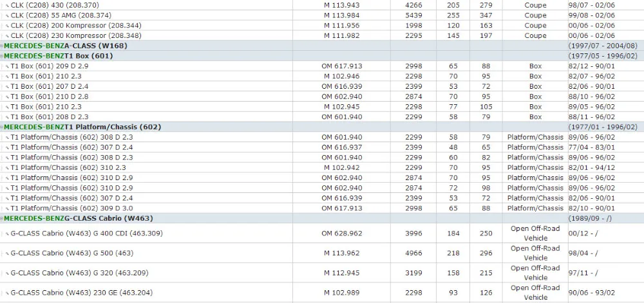Viewport: 644px width, 303px height.
Task: Click arrow icon beside CLK 200 Kompressor row
Action: pyautogui.click(x=7, y=26)
